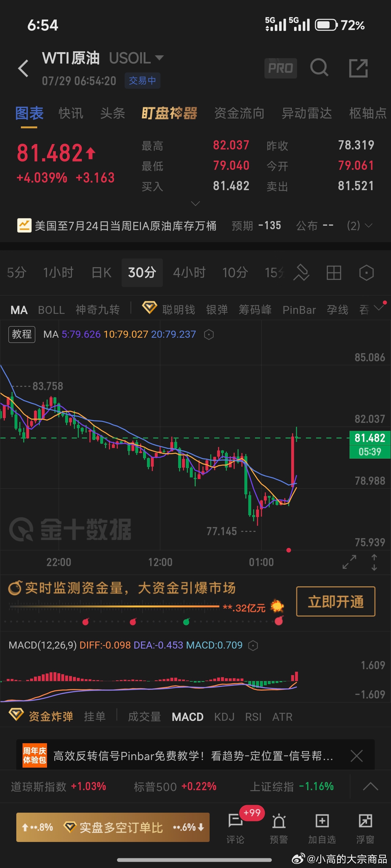
Task: Tap the green bomb marker
Action: [x=186, y=621]
